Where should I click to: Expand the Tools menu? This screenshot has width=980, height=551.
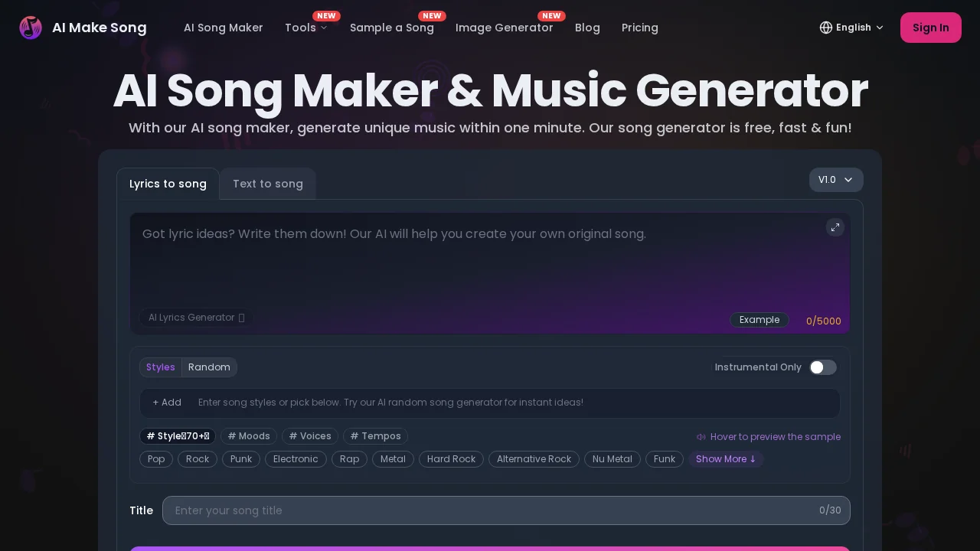[305, 28]
